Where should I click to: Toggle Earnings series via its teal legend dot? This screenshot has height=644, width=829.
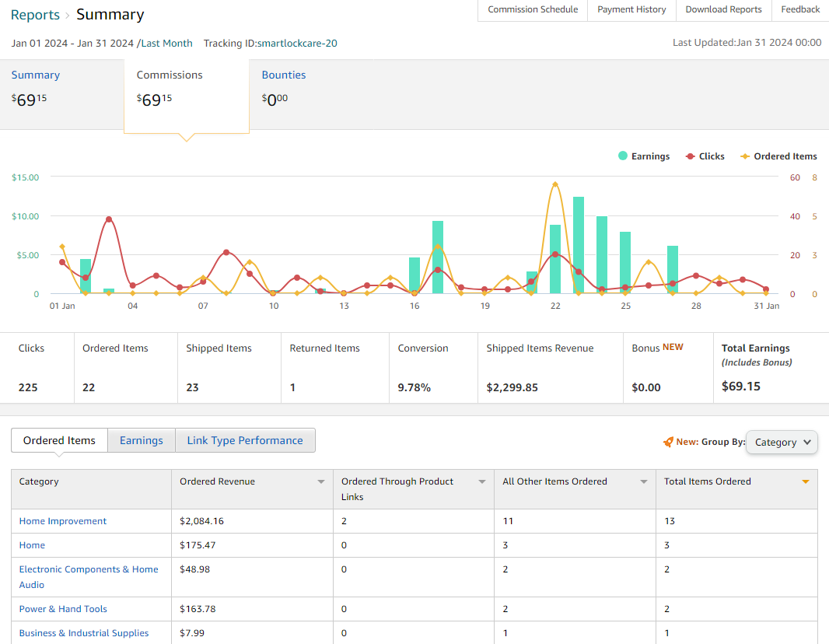[x=623, y=156]
